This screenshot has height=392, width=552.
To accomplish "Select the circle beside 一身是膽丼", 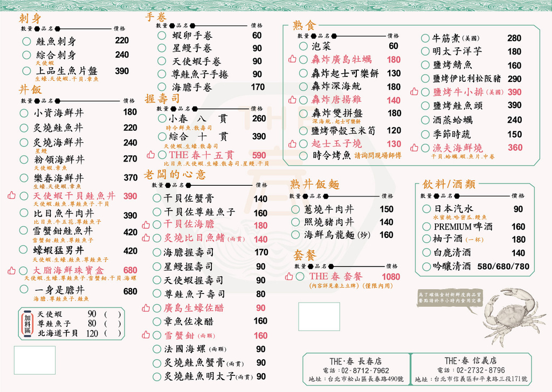I will coord(24,289).
